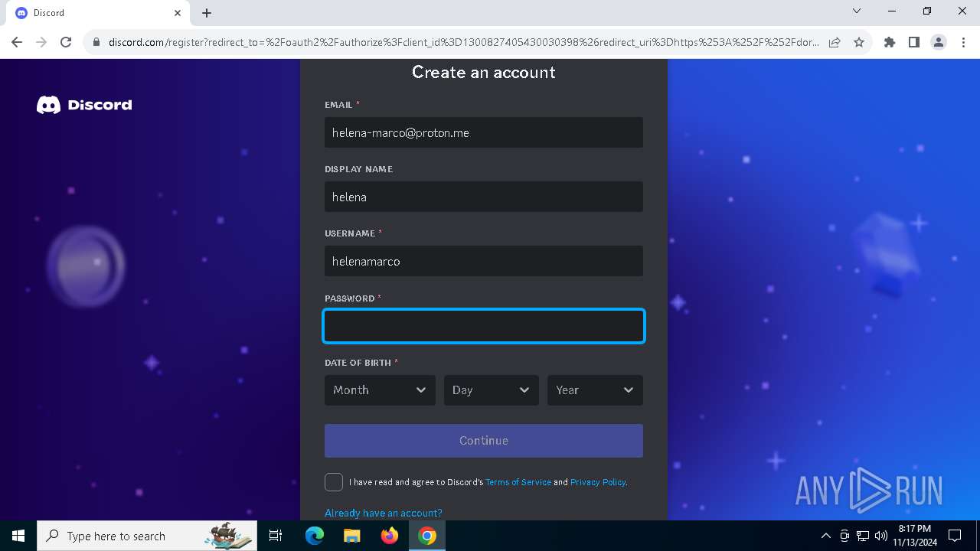Open the Windows Start menu
The width and height of the screenshot is (980, 551).
tap(18, 536)
